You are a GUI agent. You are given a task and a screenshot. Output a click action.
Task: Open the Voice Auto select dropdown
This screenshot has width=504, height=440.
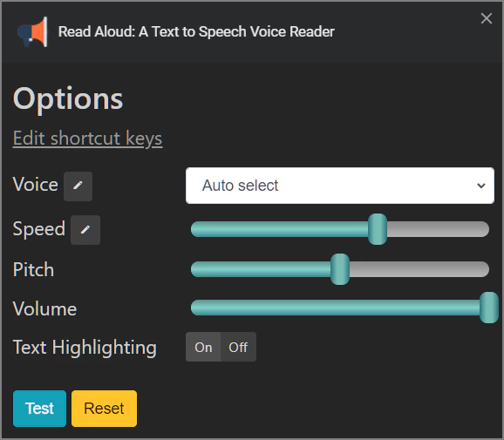pos(340,186)
